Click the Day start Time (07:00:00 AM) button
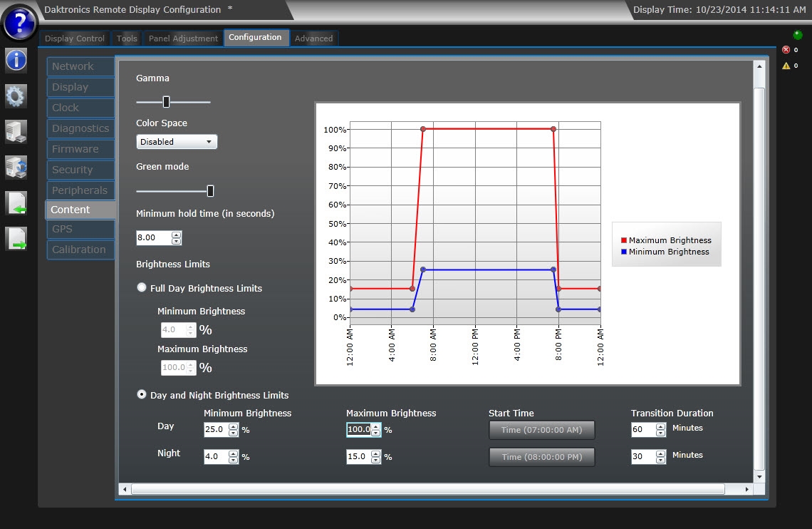This screenshot has width=812, height=529. click(x=541, y=430)
